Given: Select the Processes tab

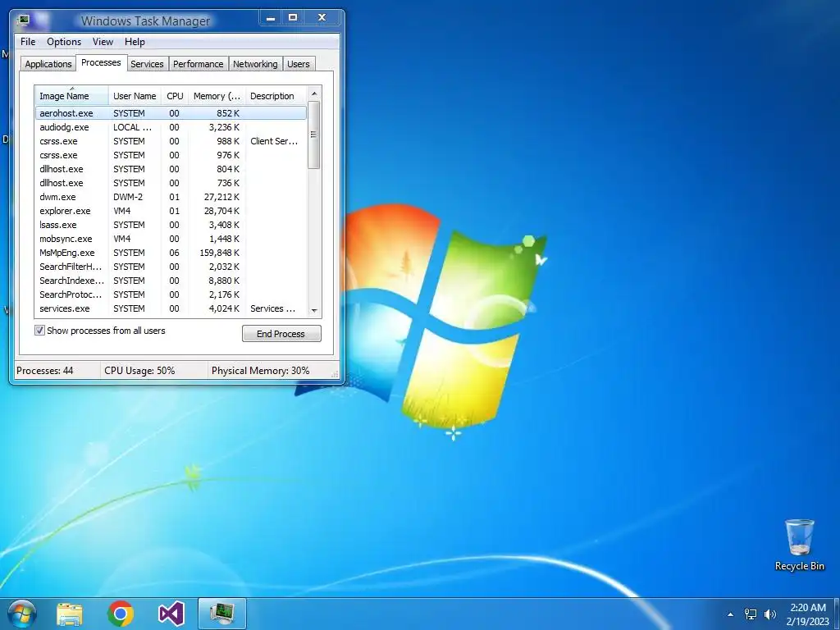Looking at the screenshot, I should pyautogui.click(x=101, y=62).
